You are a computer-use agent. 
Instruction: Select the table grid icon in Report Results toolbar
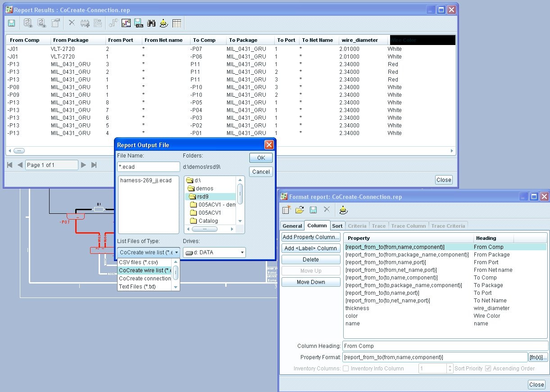click(x=177, y=23)
